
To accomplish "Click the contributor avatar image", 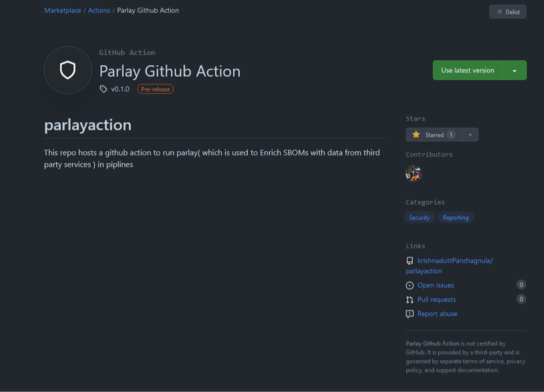I will [x=413, y=173].
